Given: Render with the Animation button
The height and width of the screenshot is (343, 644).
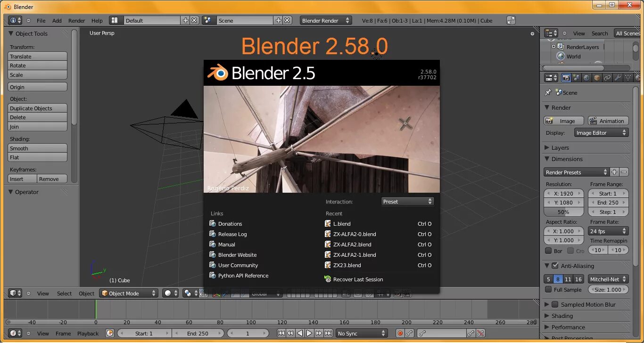Looking at the screenshot, I should click(608, 121).
